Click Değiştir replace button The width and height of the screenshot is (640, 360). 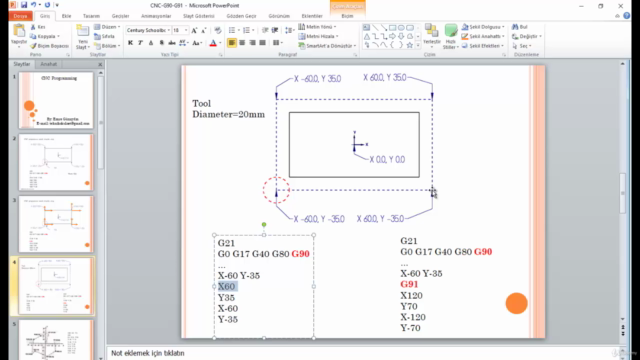point(527,36)
